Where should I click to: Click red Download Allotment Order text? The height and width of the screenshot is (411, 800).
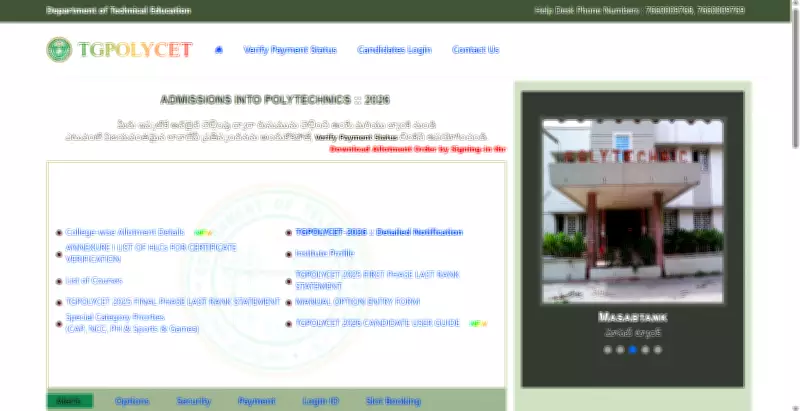[x=417, y=149]
